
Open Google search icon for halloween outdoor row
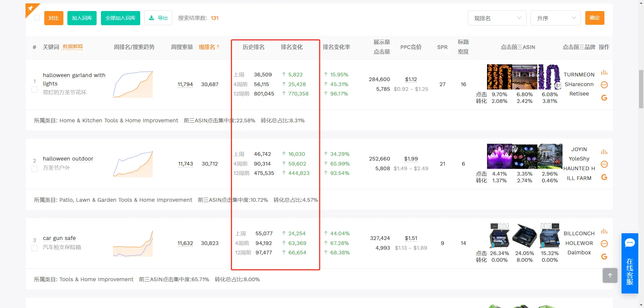604,177
